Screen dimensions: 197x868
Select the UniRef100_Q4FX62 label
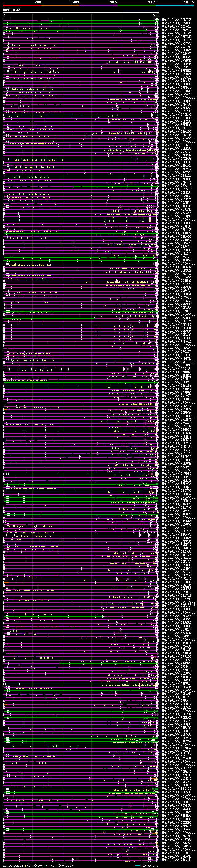click(177, 741)
